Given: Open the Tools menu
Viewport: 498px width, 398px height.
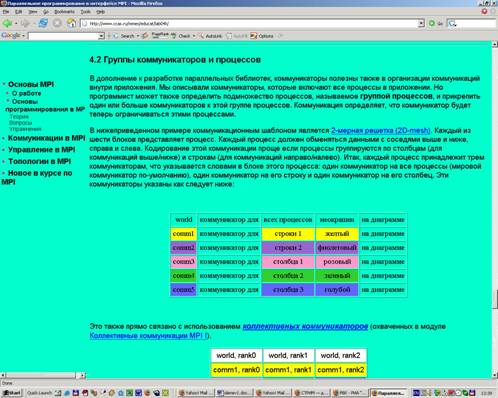Looking at the screenshot, I should [x=85, y=12].
